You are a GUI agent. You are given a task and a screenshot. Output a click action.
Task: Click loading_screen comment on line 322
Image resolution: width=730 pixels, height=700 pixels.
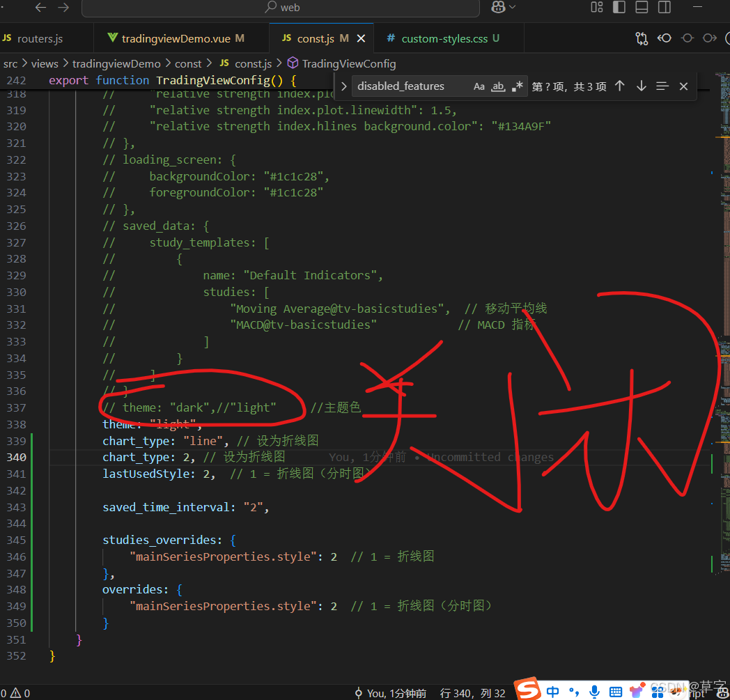[x=169, y=160]
